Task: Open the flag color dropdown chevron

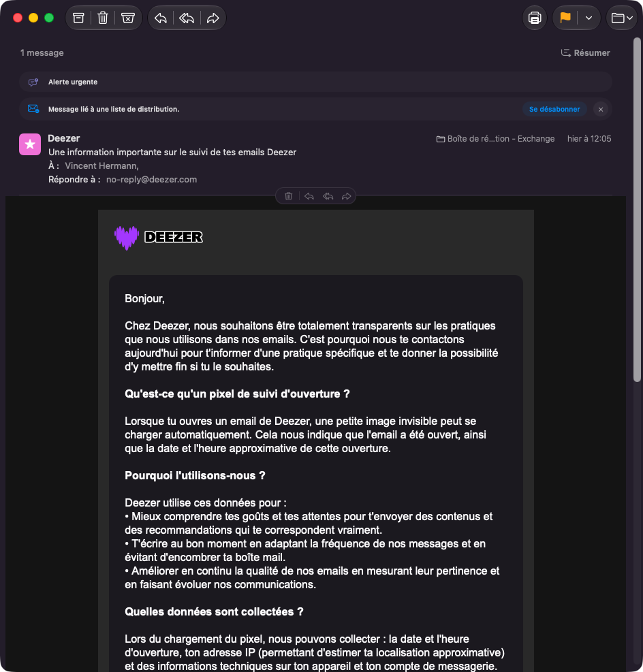Action: point(589,18)
